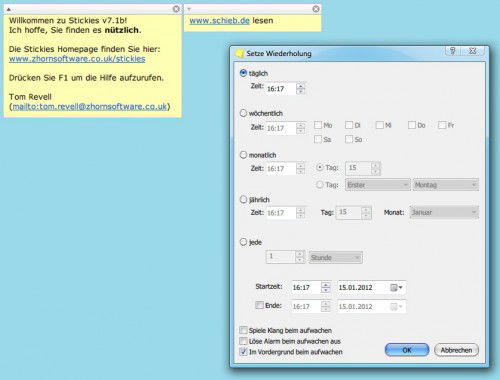Check the Do weekday checkbox

412,125
